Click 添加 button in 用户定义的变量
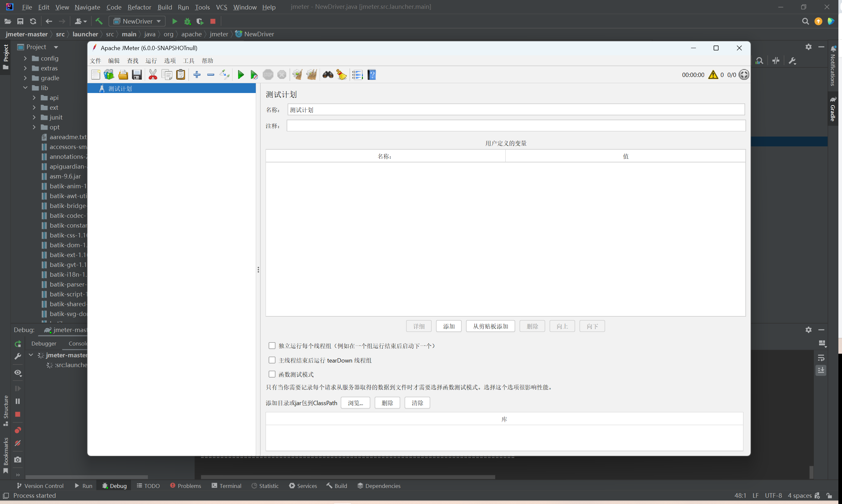Screen dimensions: 842x504 tap(448, 326)
